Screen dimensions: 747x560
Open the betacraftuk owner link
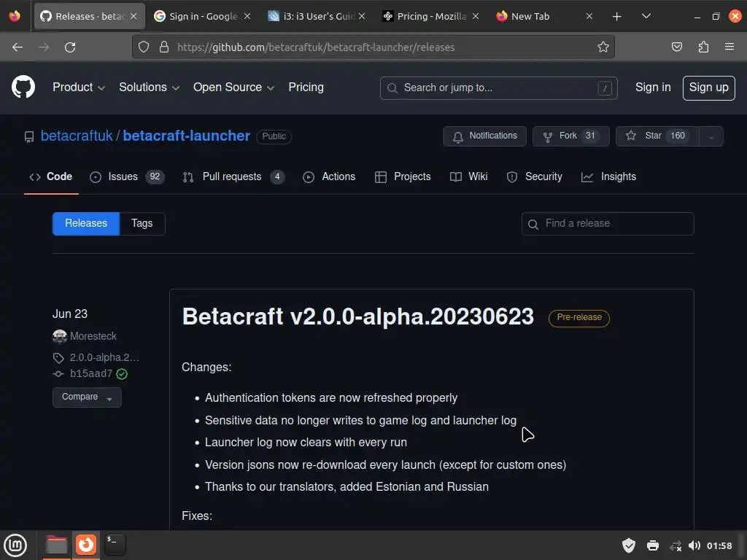[x=77, y=136]
